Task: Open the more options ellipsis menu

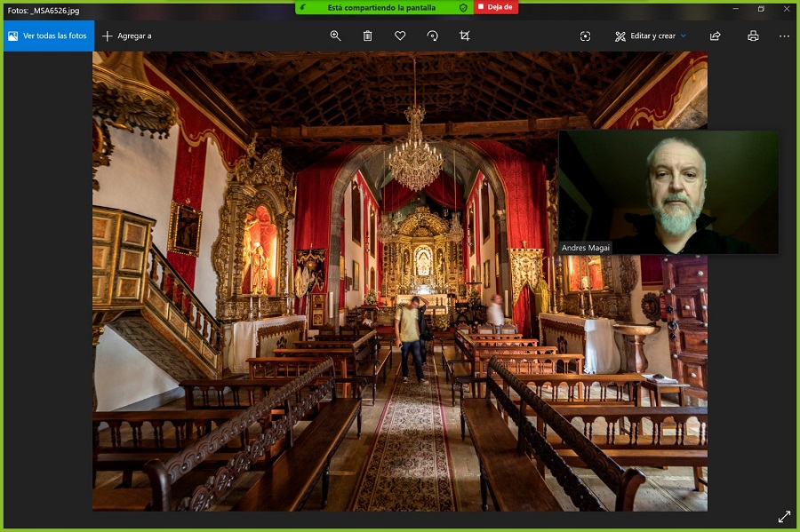Action: pos(784,36)
